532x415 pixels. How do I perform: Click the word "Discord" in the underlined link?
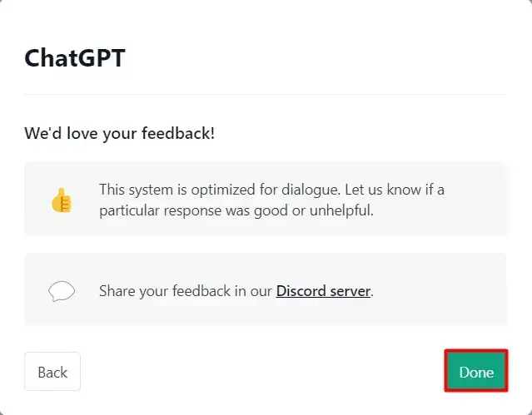point(301,291)
